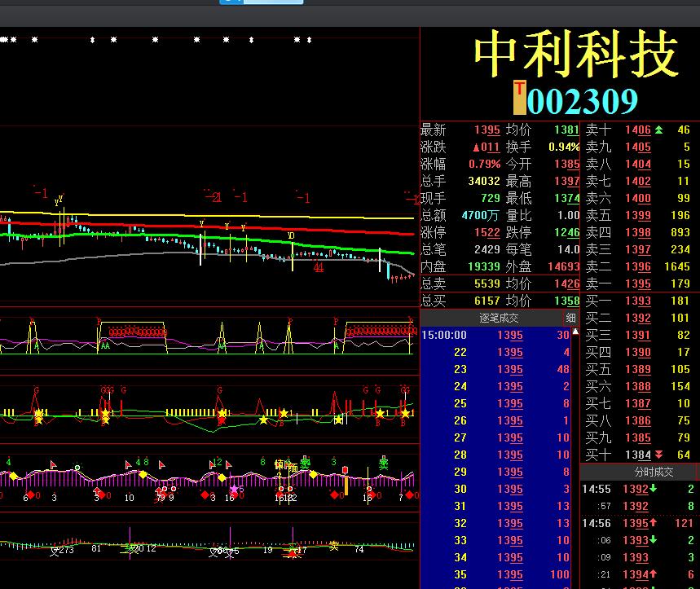Click the tick list scrollbar up arrow
Image resolution: width=700 pixels, height=589 pixels.
[575, 332]
